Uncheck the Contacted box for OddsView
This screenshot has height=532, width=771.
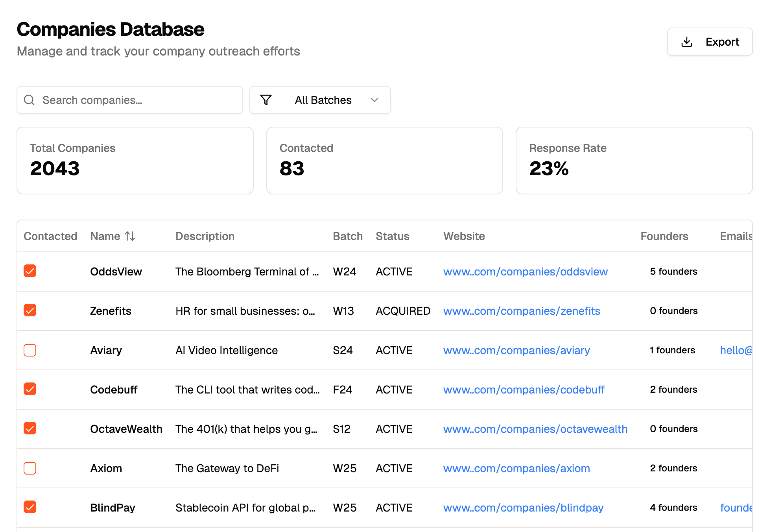point(30,271)
